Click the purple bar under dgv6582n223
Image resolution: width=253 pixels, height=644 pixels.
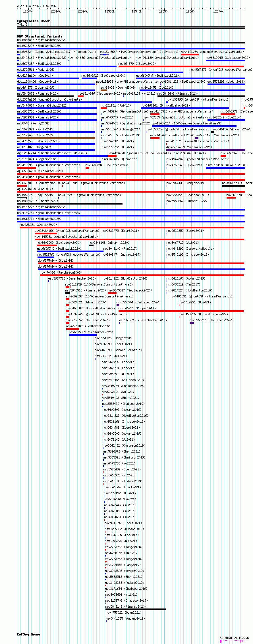tap(206, 150)
